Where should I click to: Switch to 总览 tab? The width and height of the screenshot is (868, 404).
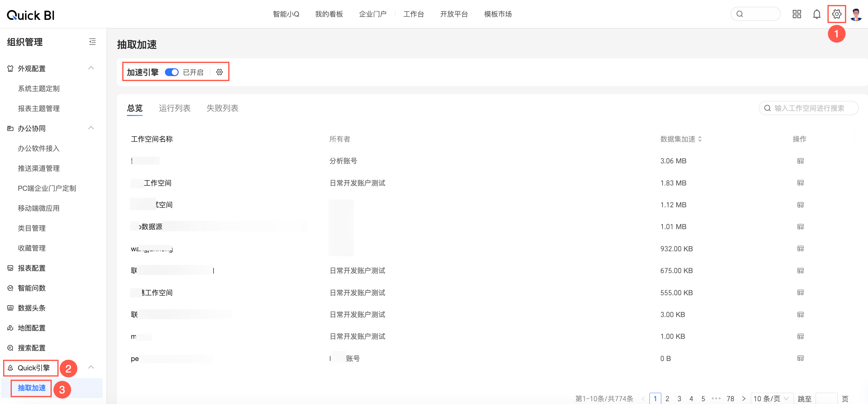click(x=135, y=108)
